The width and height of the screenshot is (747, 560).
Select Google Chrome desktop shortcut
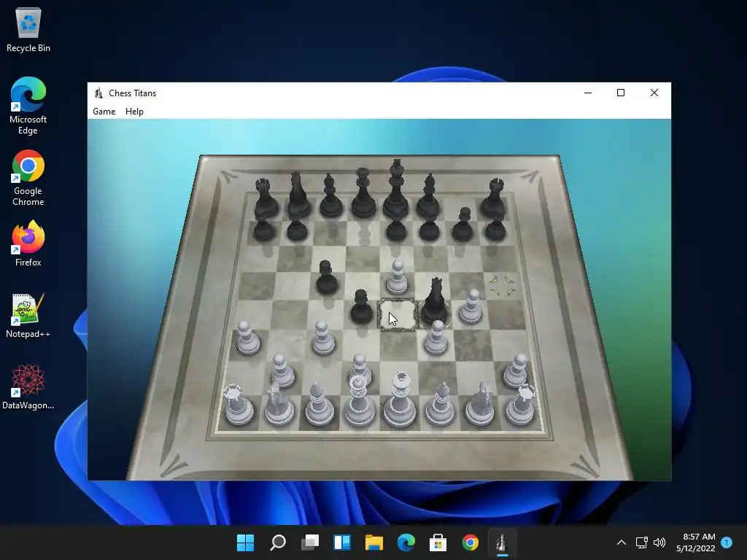click(x=28, y=178)
